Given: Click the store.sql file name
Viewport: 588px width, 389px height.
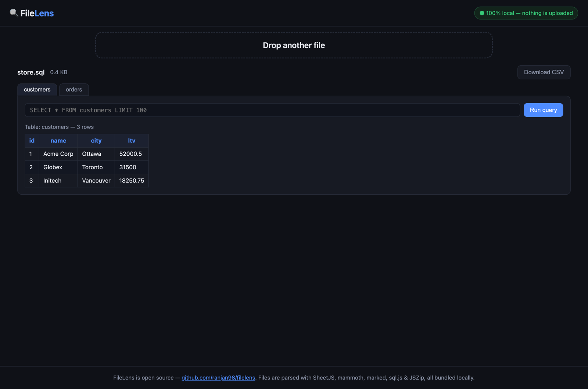Looking at the screenshot, I should pos(31,72).
